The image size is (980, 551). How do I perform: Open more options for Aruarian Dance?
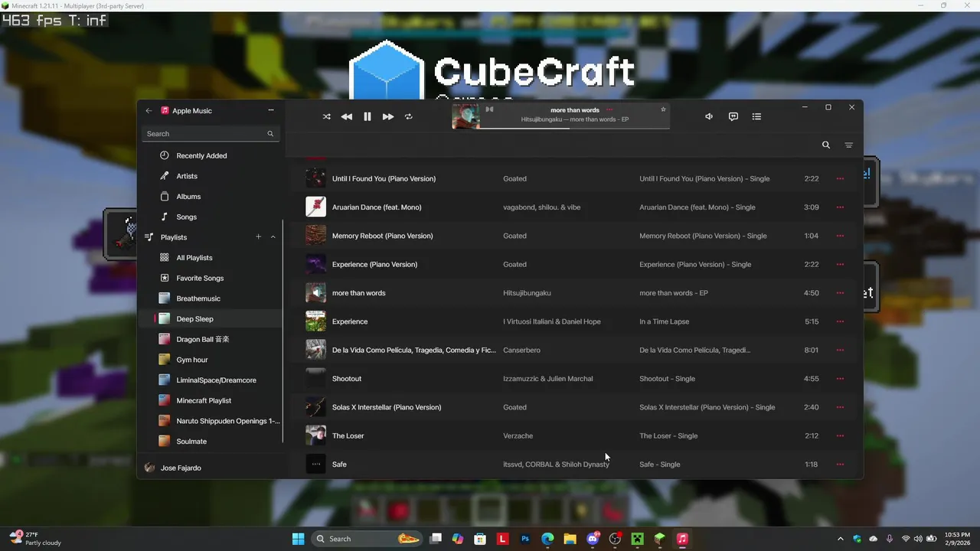[x=840, y=207]
